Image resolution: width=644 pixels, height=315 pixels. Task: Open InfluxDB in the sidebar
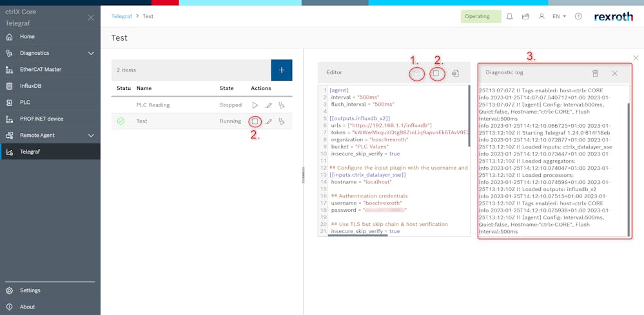coord(50,86)
